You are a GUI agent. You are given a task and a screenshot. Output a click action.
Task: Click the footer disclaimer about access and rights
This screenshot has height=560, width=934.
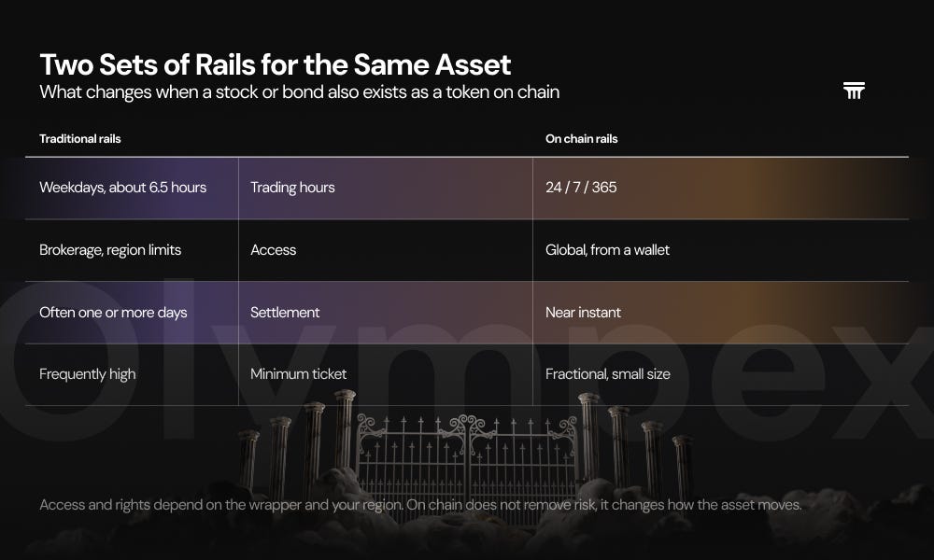pos(420,505)
